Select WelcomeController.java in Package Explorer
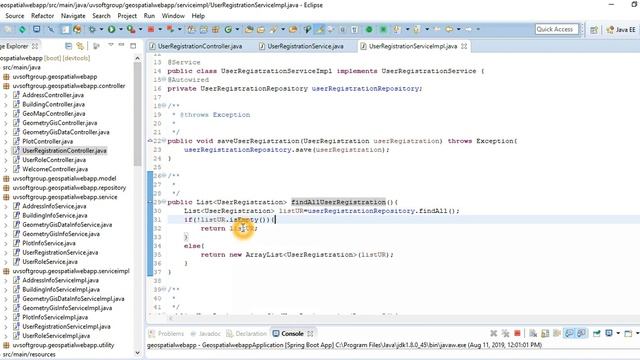 pos(55,169)
